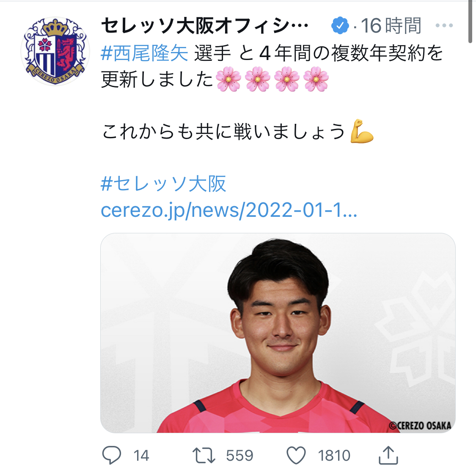Click the セレッソ大阪オフィシ account name
Image resolution: width=476 pixels, height=470 pixels.
tap(204, 25)
